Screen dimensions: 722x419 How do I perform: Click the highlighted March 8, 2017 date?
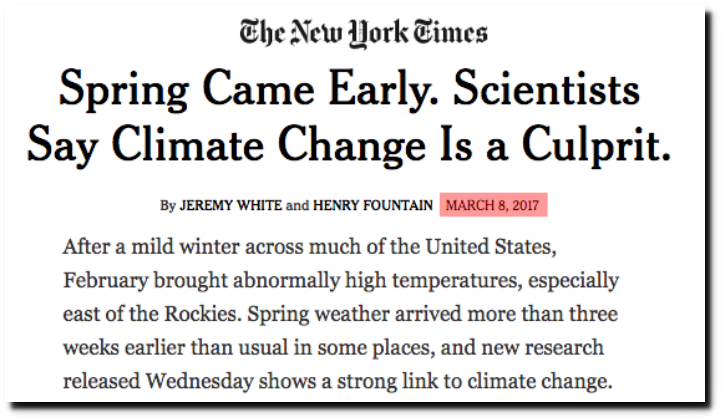(493, 205)
